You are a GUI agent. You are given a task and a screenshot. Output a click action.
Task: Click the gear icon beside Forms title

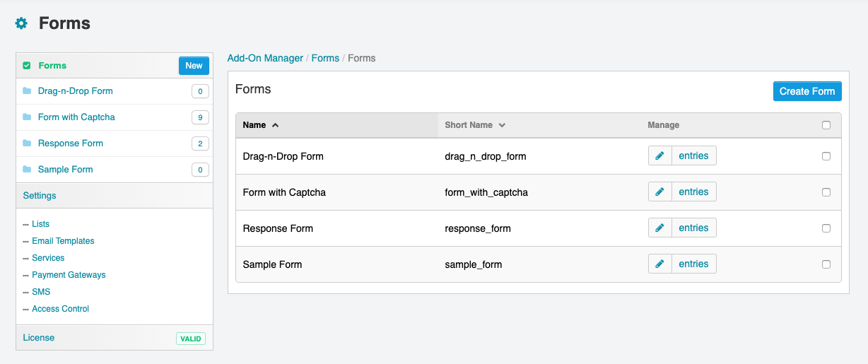click(x=21, y=23)
